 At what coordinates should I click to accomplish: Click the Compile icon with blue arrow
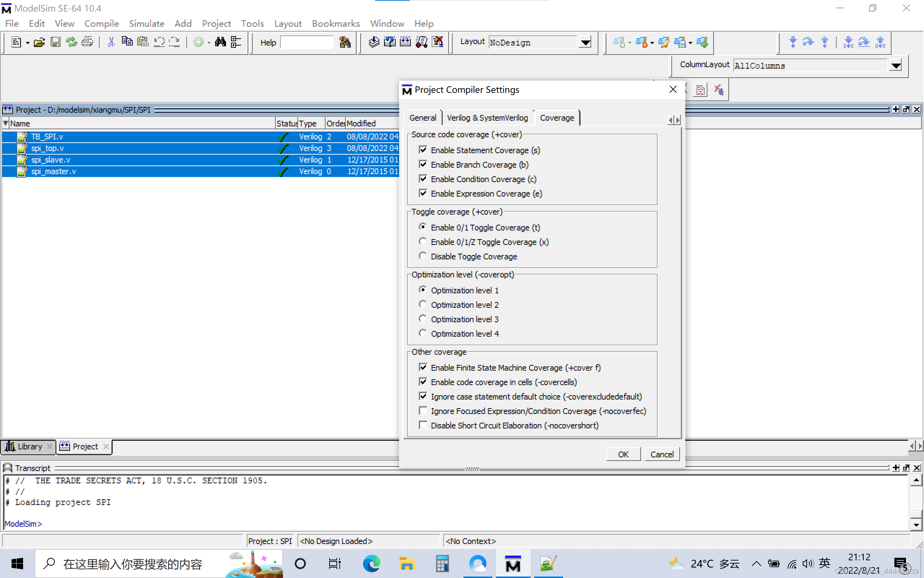click(x=374, y=42)
